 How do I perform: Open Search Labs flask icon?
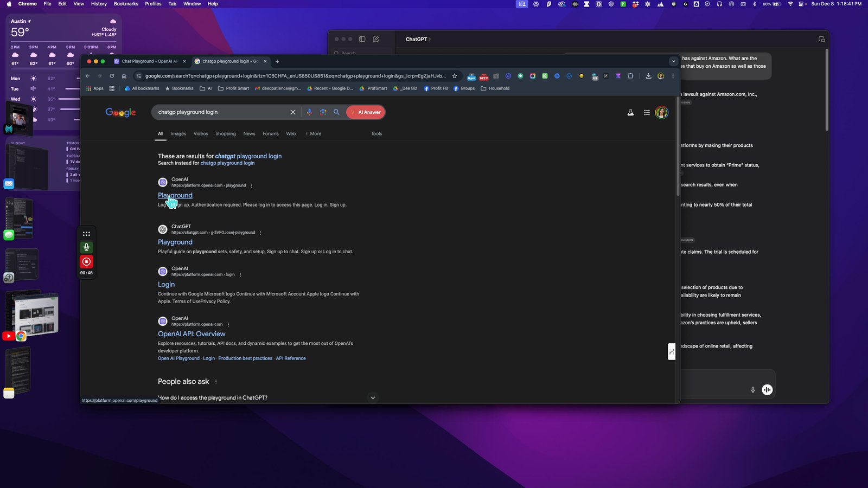[x=630, y=113]
